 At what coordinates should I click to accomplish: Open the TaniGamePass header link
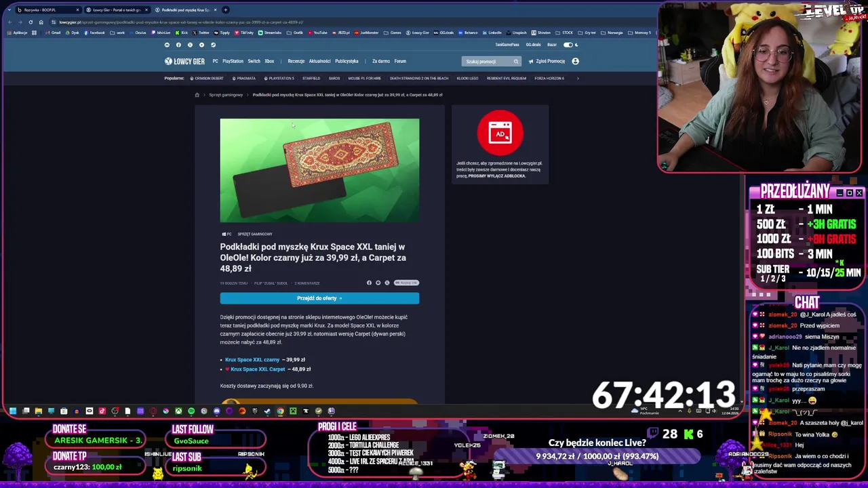[x=507, y=45]
